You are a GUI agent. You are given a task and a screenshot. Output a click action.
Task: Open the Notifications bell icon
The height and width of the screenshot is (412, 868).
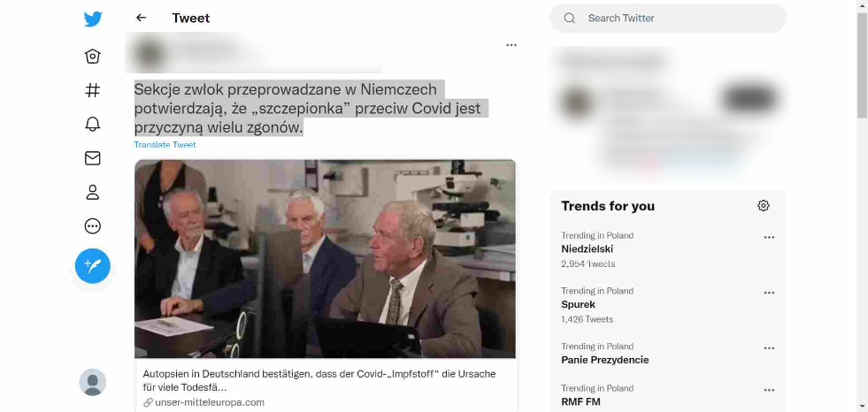click(x=92, y=124)
